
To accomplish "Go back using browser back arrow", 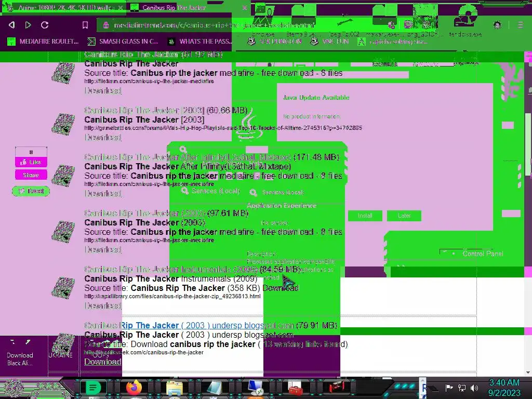I will click(12, 25).
